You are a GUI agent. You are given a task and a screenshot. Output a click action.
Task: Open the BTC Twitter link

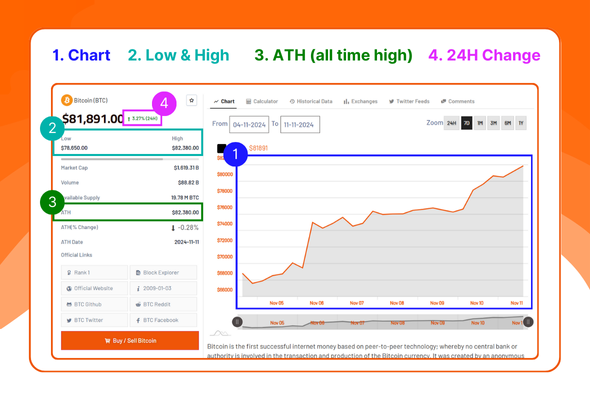[x=94, y=320]
